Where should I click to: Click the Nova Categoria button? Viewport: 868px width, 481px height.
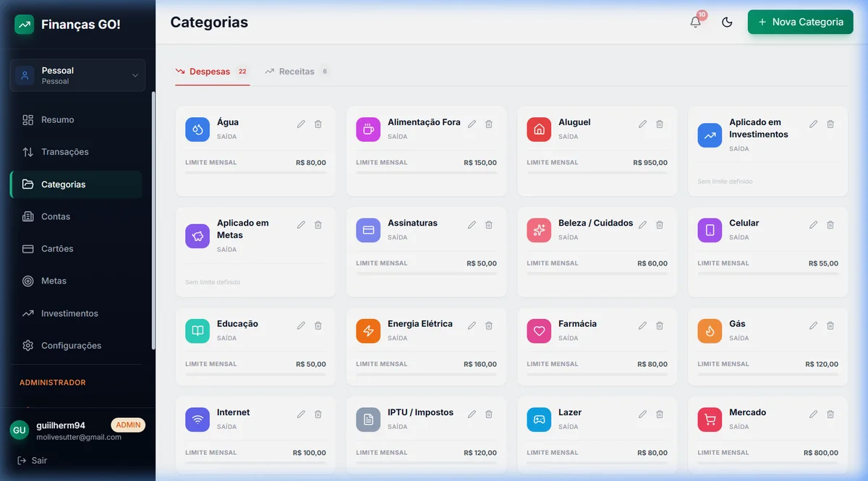coord(800,22)
